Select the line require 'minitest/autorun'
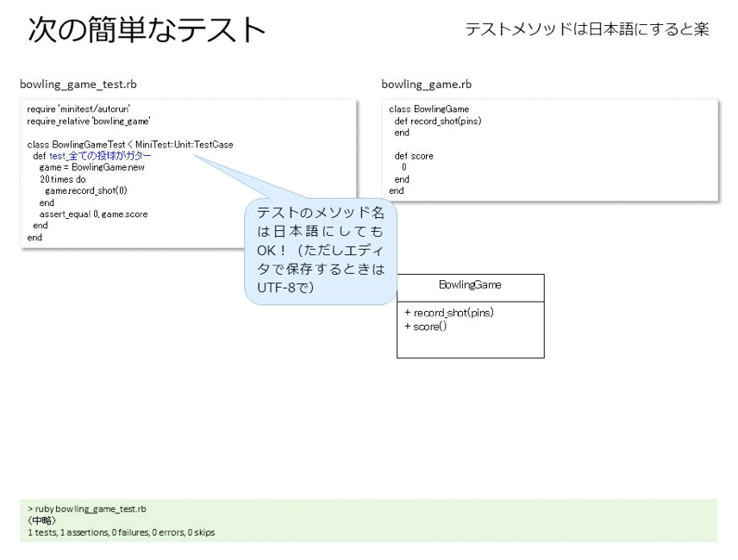 pos(78,109)
